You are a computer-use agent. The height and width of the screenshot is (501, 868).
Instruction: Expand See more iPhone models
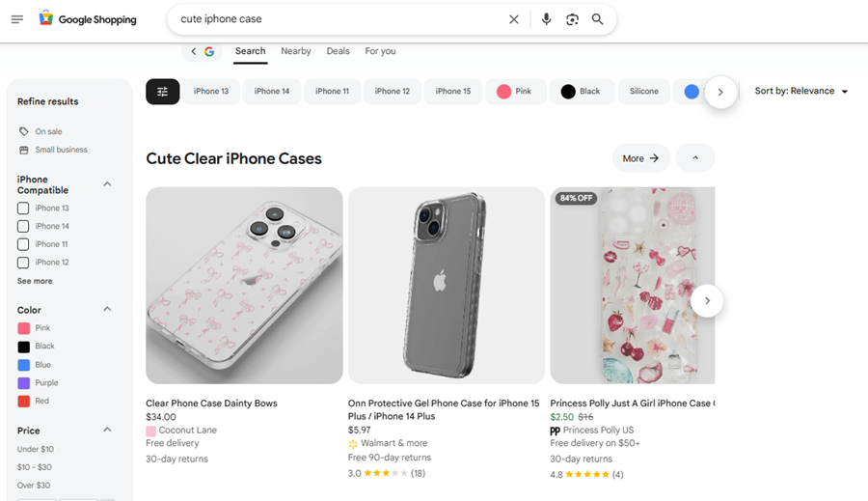coord(35,281)
